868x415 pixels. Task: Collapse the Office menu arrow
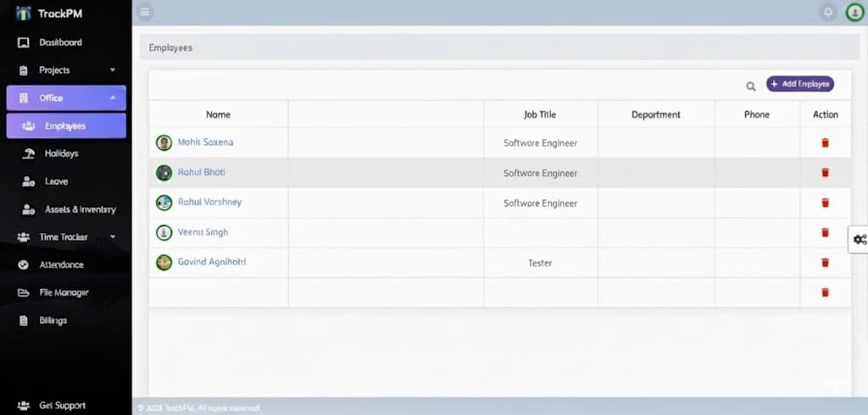pyautogui.click(x=113, y=98)
